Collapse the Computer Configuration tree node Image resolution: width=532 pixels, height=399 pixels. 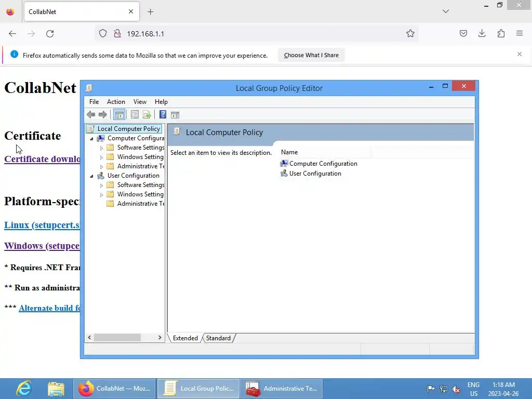91,139
